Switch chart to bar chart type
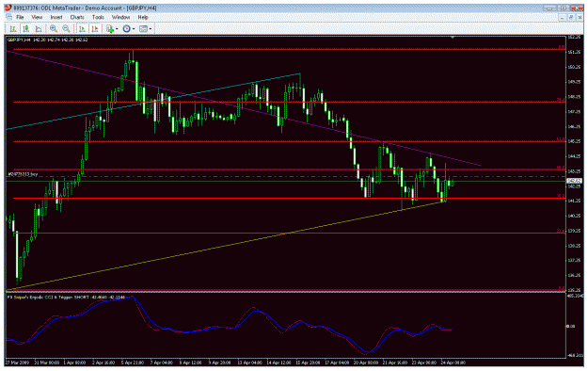Image resolution: width=588 pixels, height=371 pixels. (x=13, y=29)
